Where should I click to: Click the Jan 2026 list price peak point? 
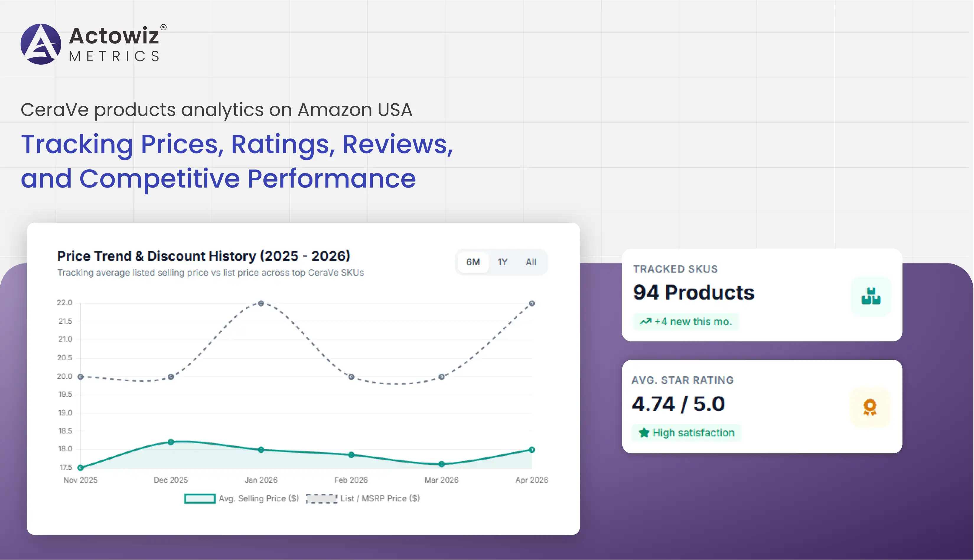tap(261, 303)
